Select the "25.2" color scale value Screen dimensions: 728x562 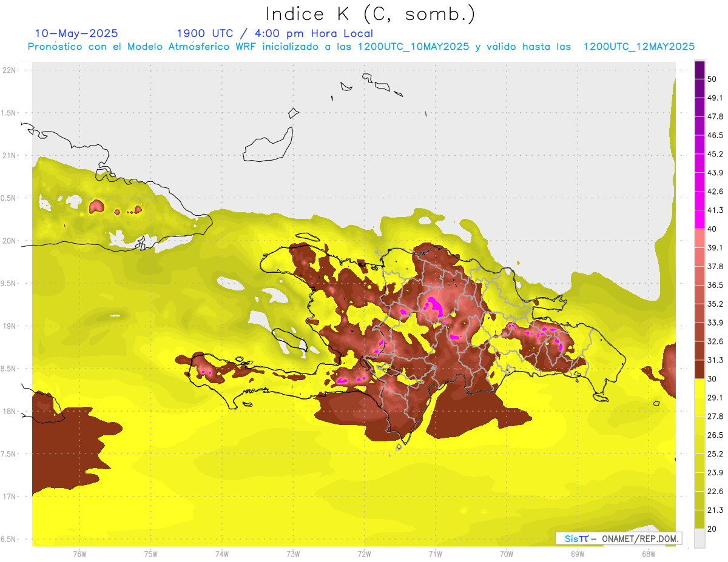tap(715, 454)
